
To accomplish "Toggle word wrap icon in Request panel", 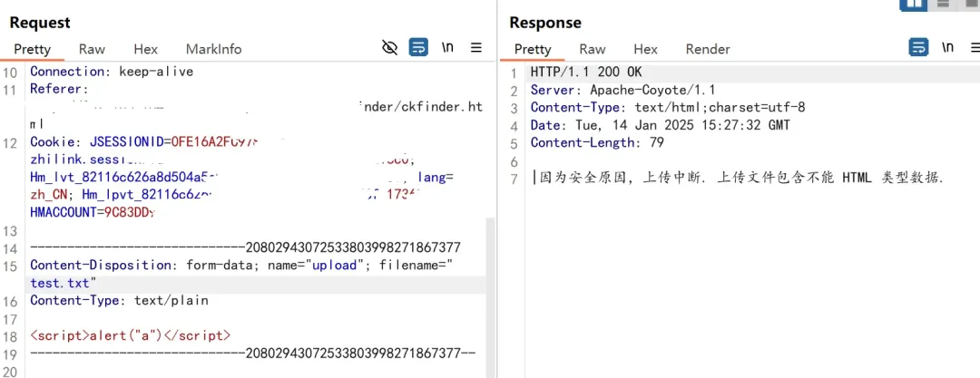I will (x=418, y=47).
